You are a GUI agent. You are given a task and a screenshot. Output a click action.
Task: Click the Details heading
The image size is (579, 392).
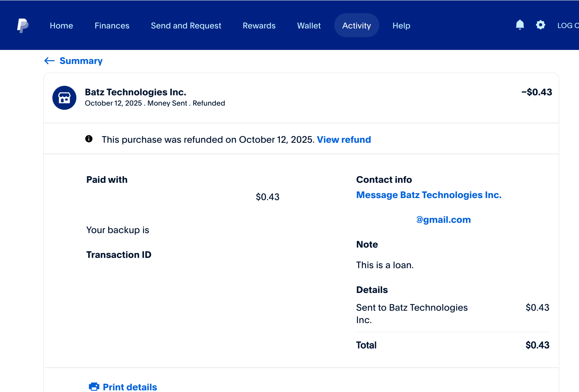click(x=372, y=290)
